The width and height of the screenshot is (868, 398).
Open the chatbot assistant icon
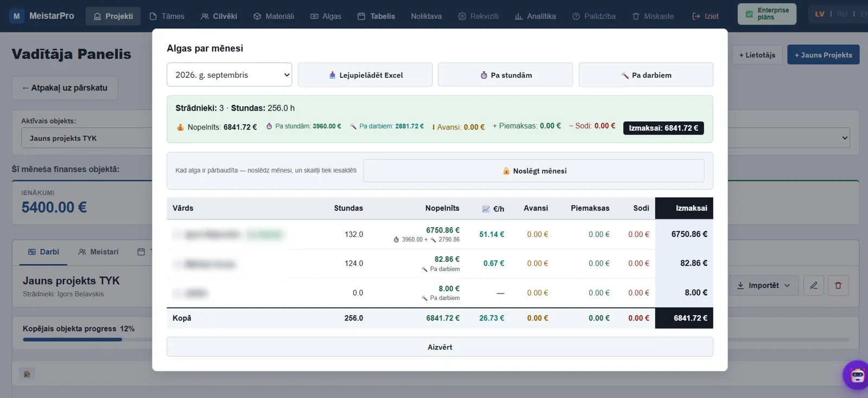[x=857, y=375]
